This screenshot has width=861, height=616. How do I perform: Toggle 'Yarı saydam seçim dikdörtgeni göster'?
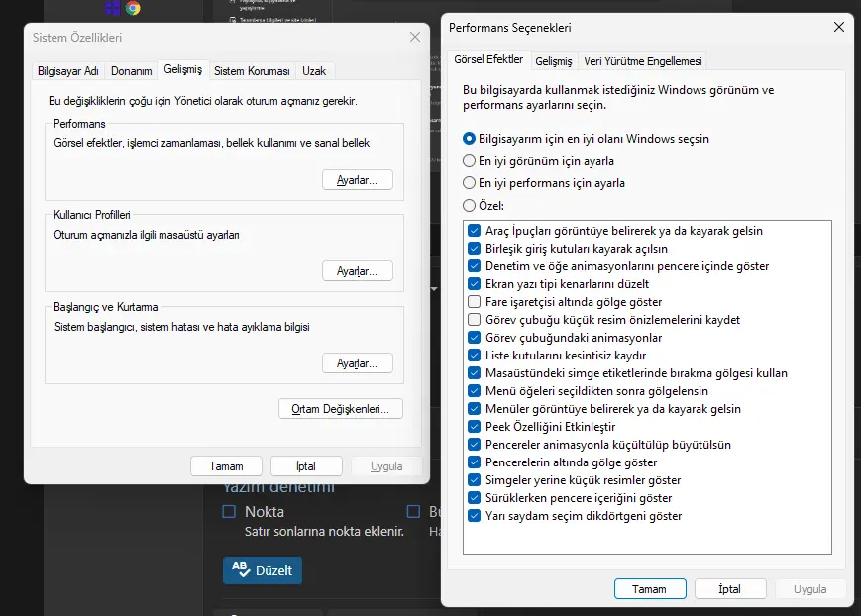tap(474, 516)
